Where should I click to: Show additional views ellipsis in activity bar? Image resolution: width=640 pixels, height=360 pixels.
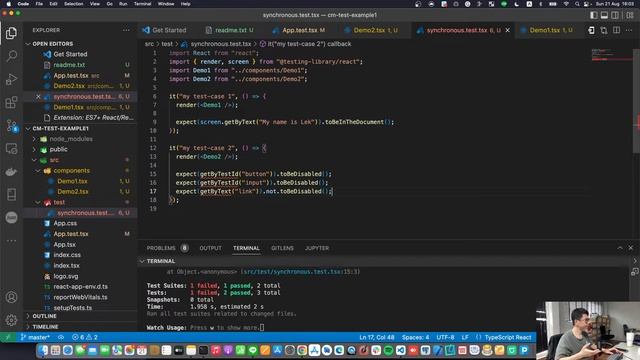pos(11,241)
